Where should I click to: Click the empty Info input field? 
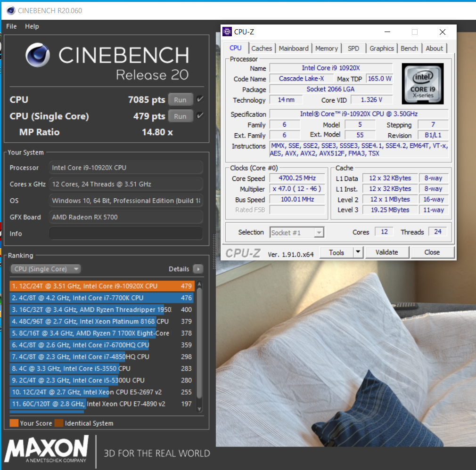[x=126, y=234]
